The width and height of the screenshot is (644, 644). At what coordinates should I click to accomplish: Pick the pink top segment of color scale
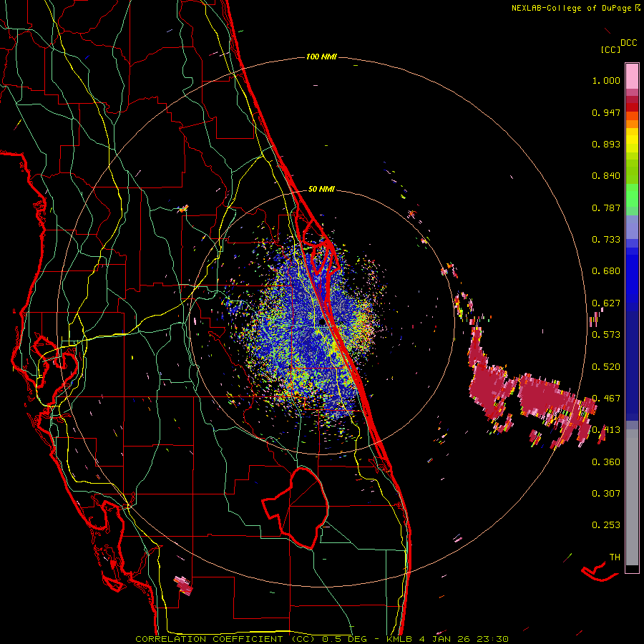[x=632, y=77]
